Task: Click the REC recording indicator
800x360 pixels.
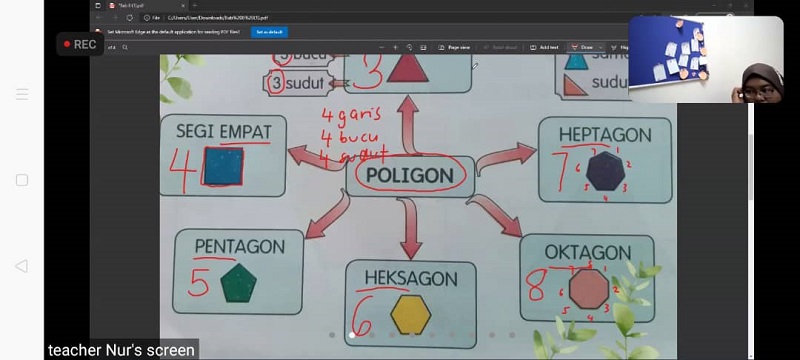Action: (80, 44)
